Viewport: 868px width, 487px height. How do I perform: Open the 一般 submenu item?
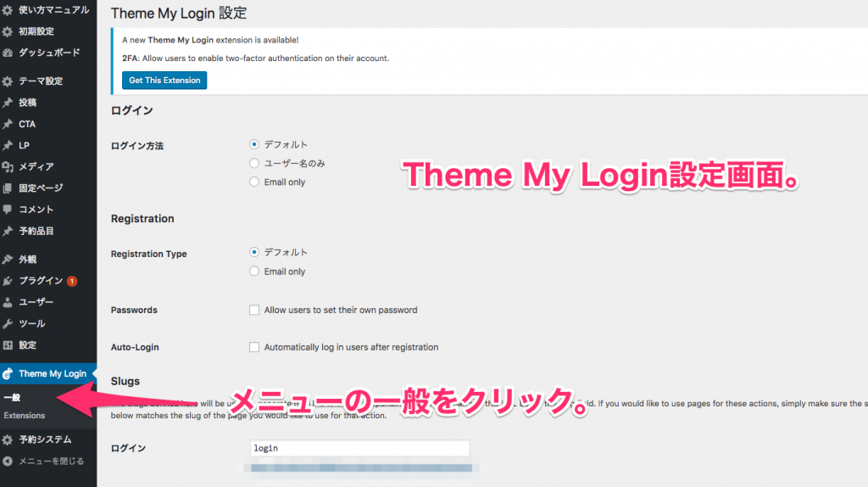(x=12, y=398)
